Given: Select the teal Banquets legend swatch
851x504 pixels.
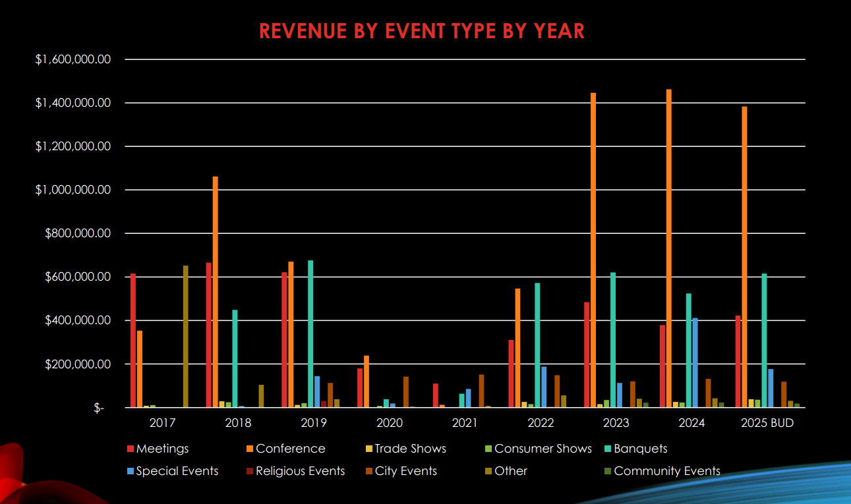Looking at the screenshot, I should tap(608, 449).
